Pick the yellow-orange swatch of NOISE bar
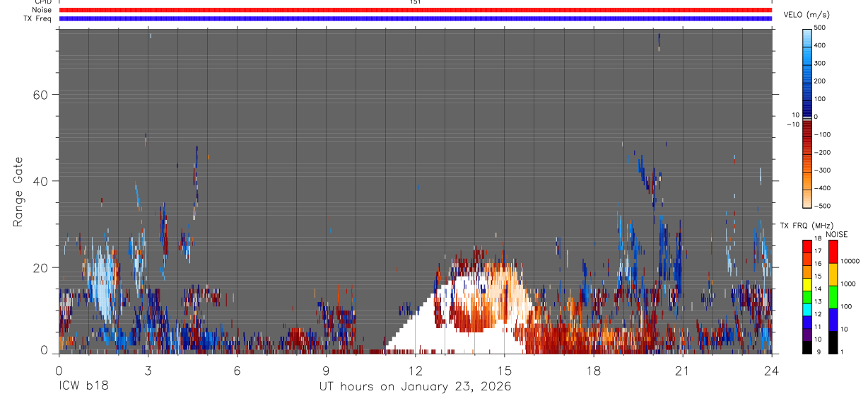The image size is (868, 401). click(x=833, y=274)
